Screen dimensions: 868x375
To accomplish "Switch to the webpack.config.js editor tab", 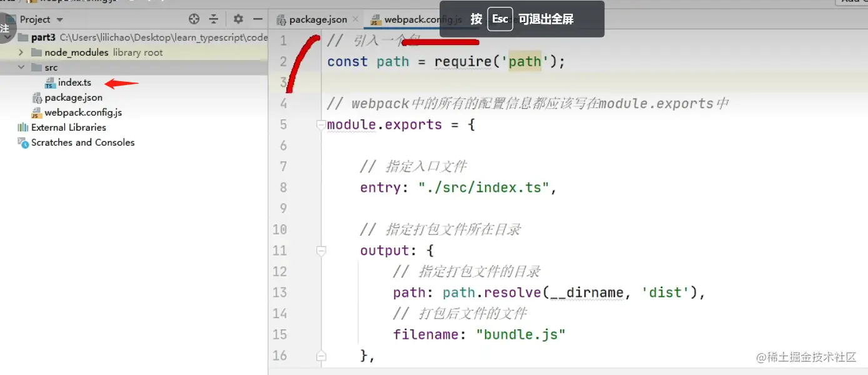I will tap(416, 19).
